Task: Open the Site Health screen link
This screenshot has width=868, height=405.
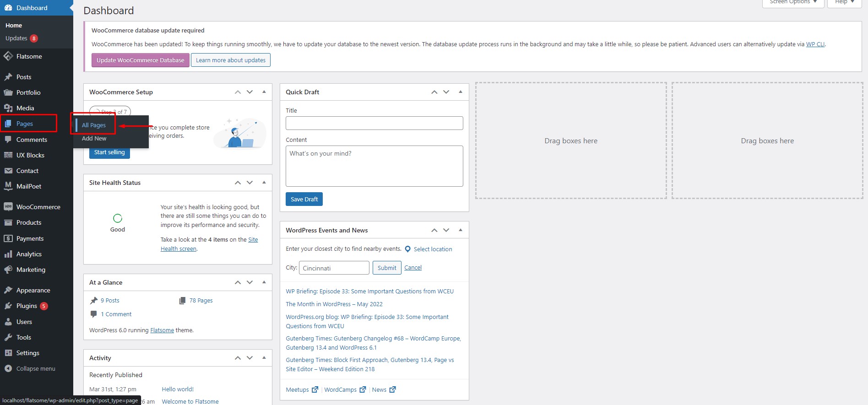Action: 179,248
